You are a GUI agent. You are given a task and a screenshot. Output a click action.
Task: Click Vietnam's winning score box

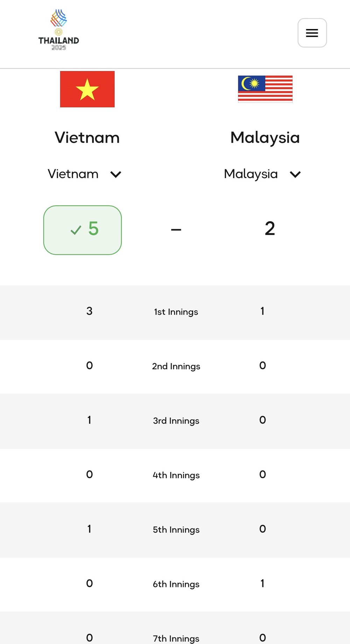click(83, 230)
